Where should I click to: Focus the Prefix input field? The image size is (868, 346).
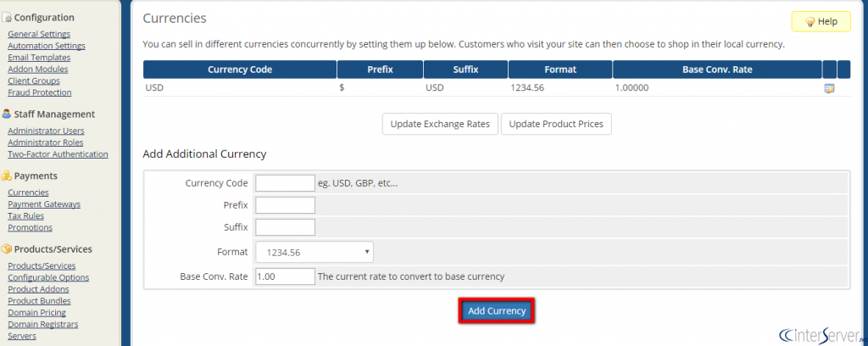285,205
